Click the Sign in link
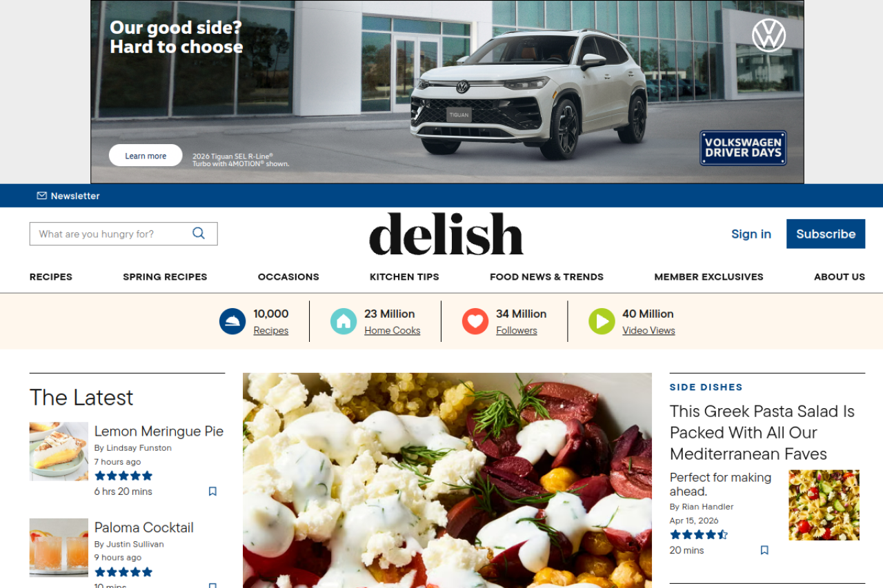The image size is (883, 588). click(x=751, y=234)
